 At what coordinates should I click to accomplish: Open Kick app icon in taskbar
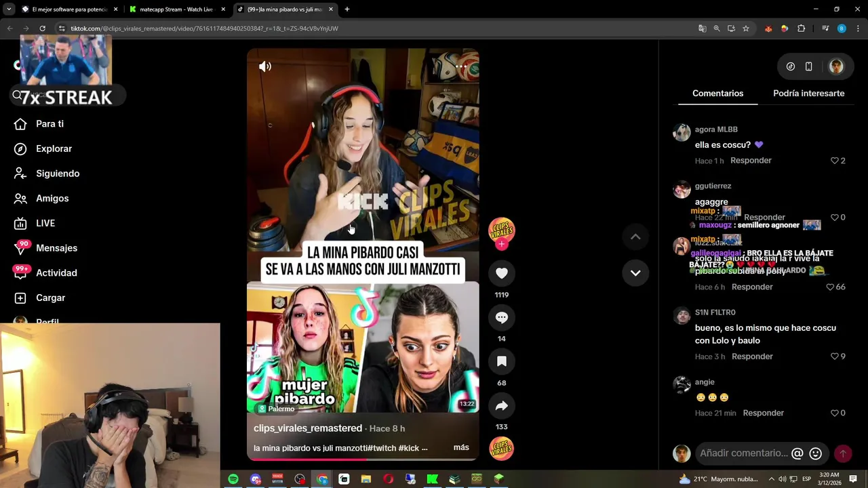coord(432,479)
